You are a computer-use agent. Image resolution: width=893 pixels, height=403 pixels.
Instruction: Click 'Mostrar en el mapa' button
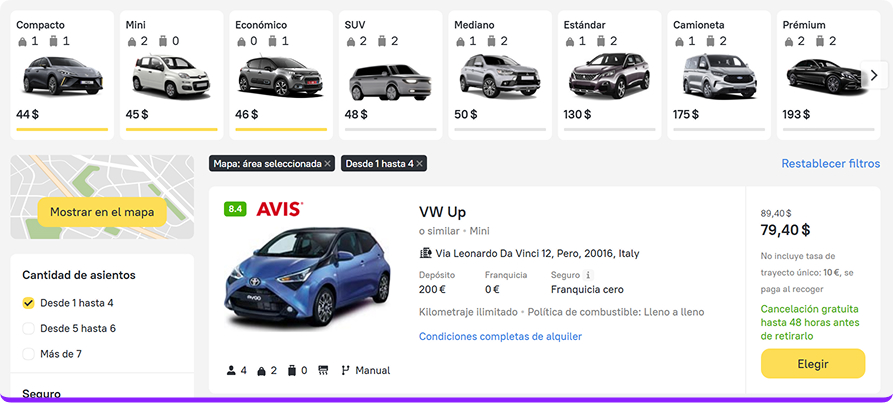pos(102,212)
